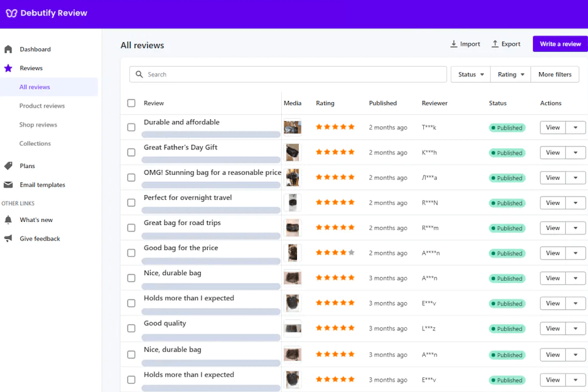Click the Plans tag icon
This screenshot has width=588, height=392.
8,166
